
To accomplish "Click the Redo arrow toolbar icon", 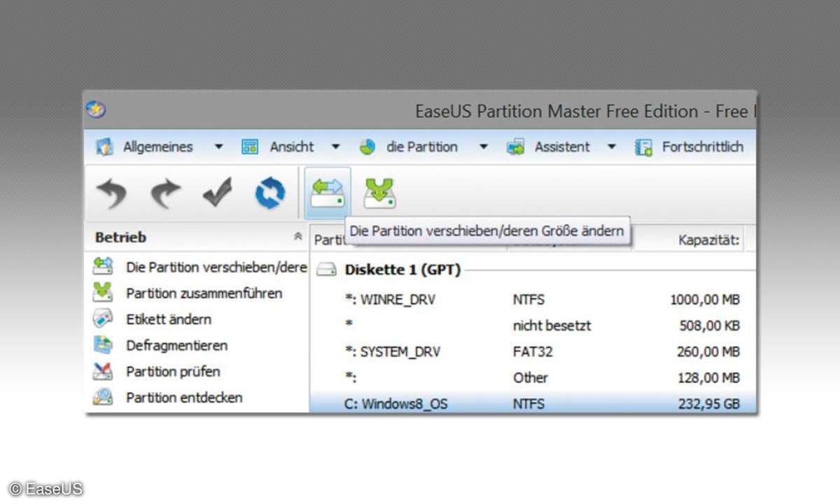I will pos(165,194).
